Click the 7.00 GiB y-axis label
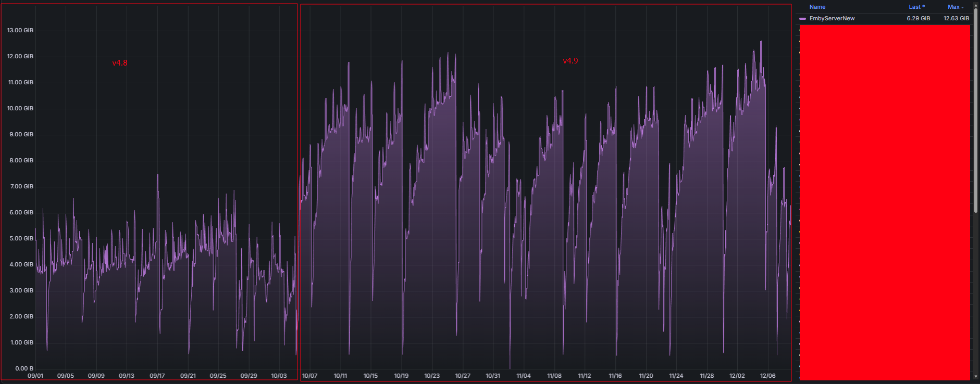The image size is (980, 384). coord(21,186)
